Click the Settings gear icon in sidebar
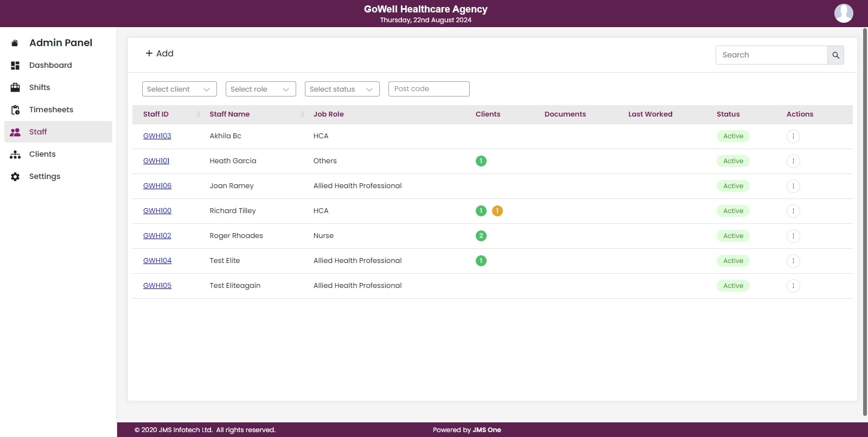 (x=15, y=177)
